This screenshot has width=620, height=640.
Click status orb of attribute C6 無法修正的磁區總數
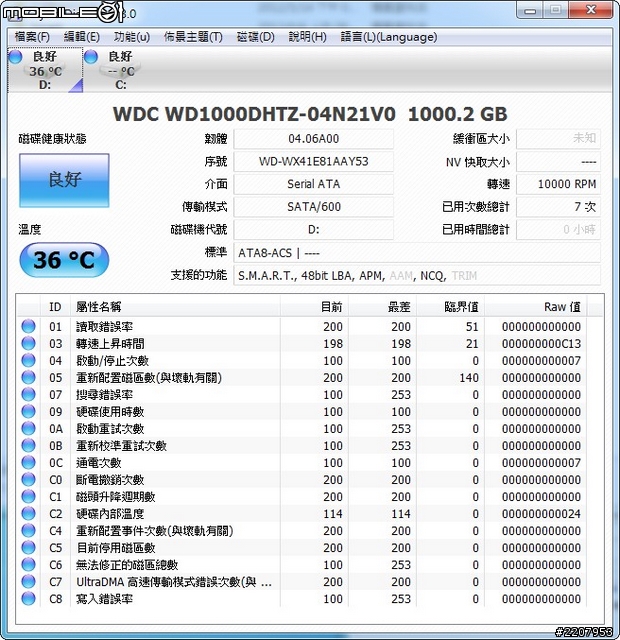pos(28,564)
